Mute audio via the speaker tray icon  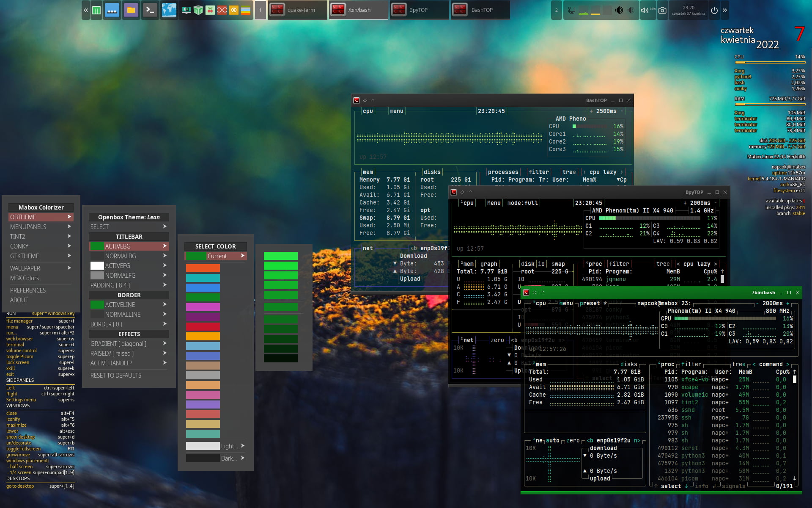click(x=644, y=10)
